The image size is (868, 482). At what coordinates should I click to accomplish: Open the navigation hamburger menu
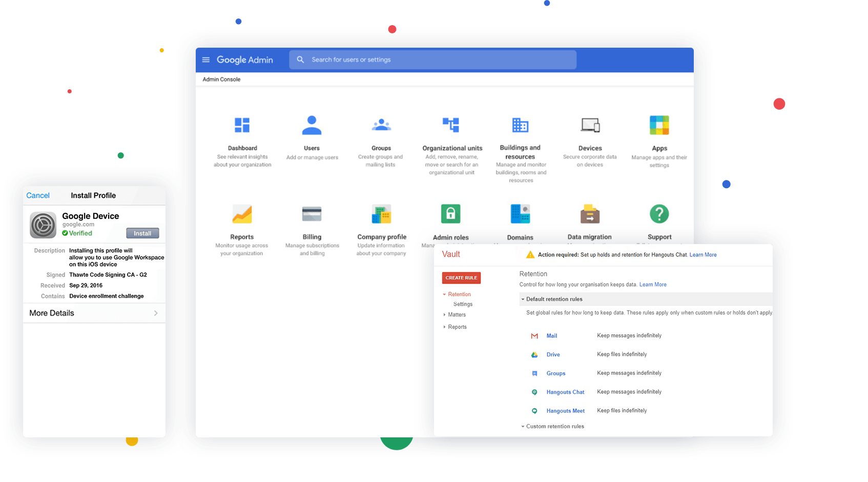tap(205, 59)
